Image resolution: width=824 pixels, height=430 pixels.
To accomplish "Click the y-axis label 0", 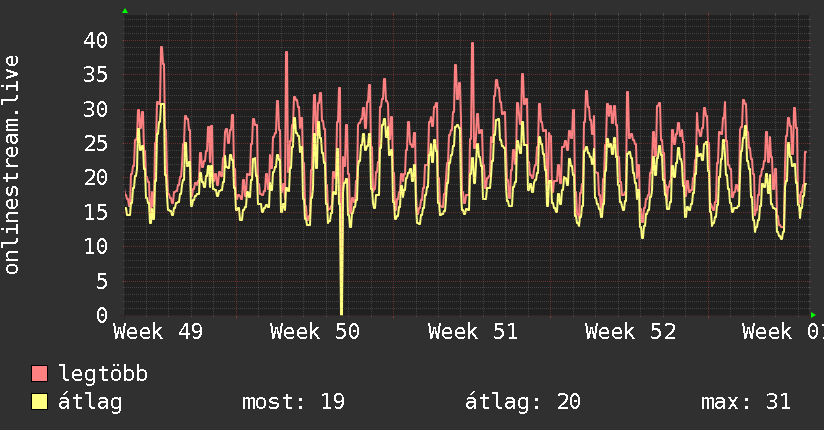I will pyautogui.click(x=102, y=315).
